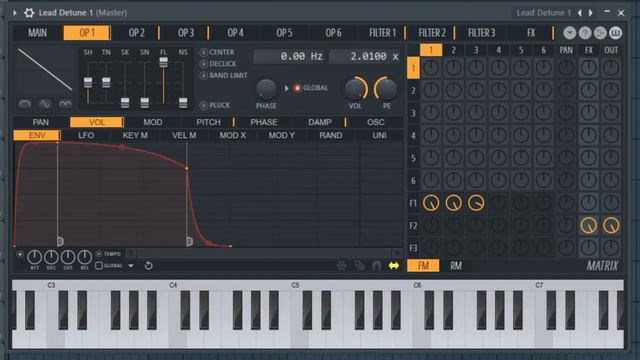Select matrix column header 2

(453, 50)
